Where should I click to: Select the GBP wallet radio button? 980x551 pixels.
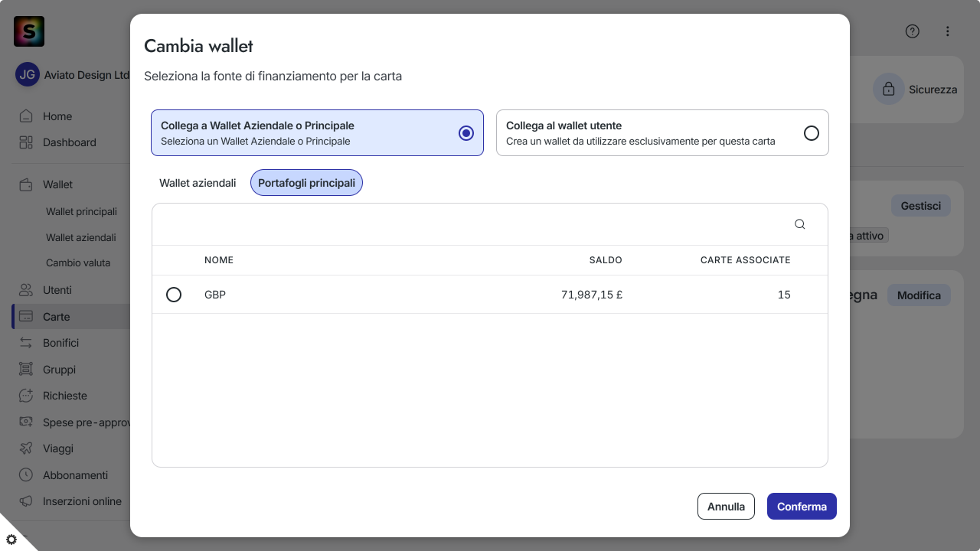click(174, 295)
